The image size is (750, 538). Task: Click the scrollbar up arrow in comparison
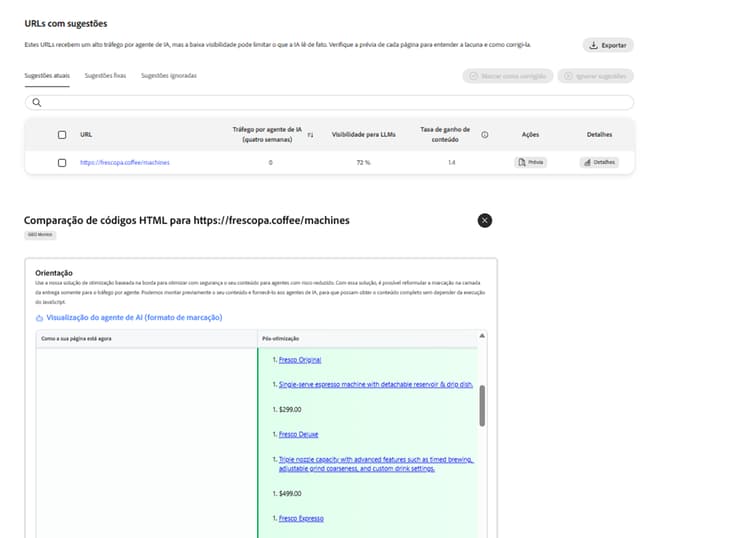pyautogui.click(x=482, y=336)
